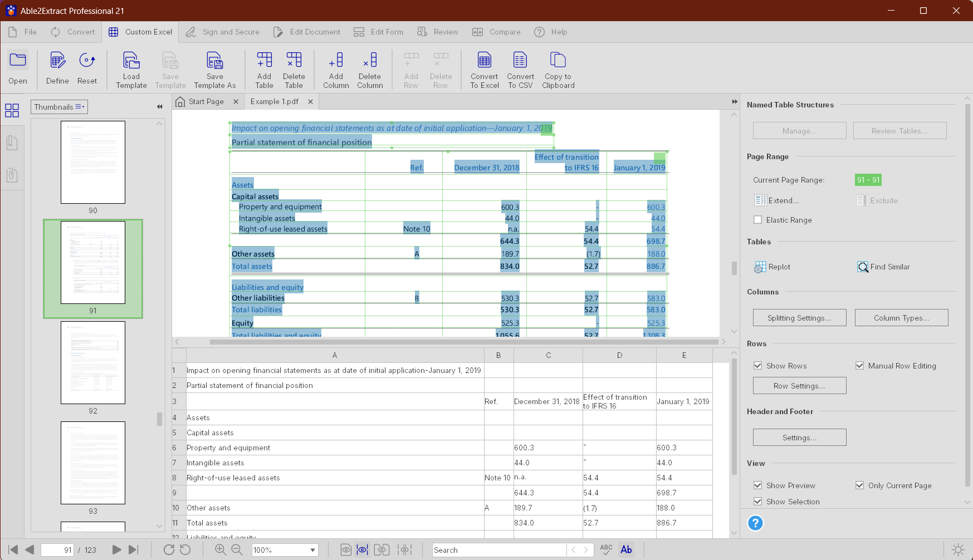973x560 pixels.
Task: Click Convert To CSV icon
Action: pos(520,60)
